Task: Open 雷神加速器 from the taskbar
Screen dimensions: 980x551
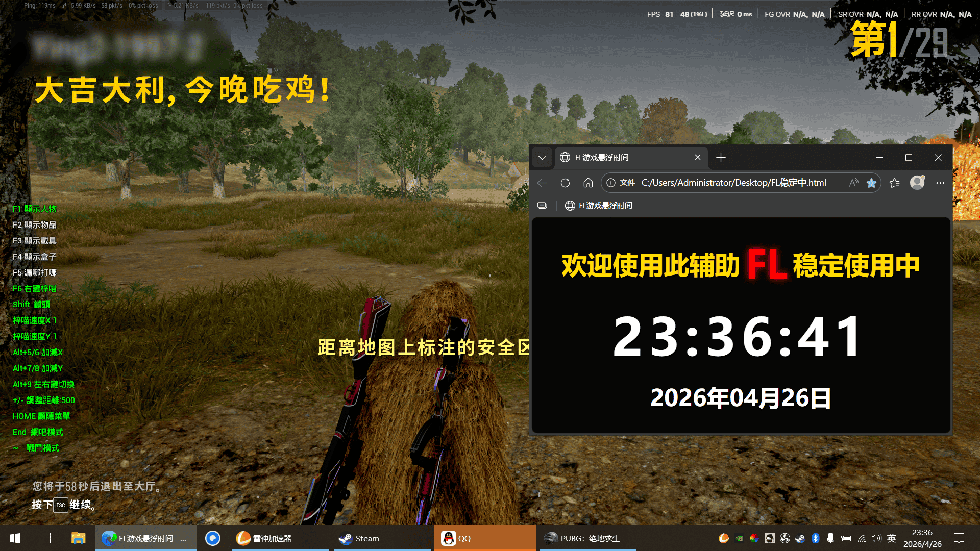Action: click(x=264, y=538)
